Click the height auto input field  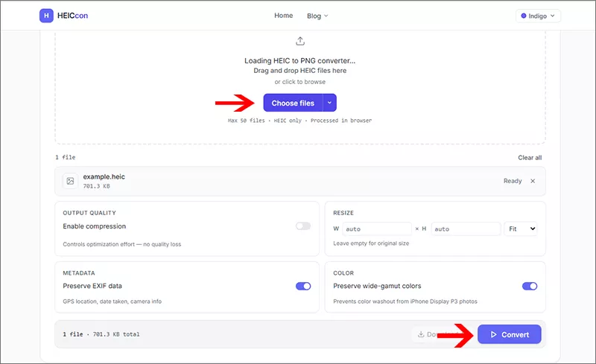pos(466,229)
